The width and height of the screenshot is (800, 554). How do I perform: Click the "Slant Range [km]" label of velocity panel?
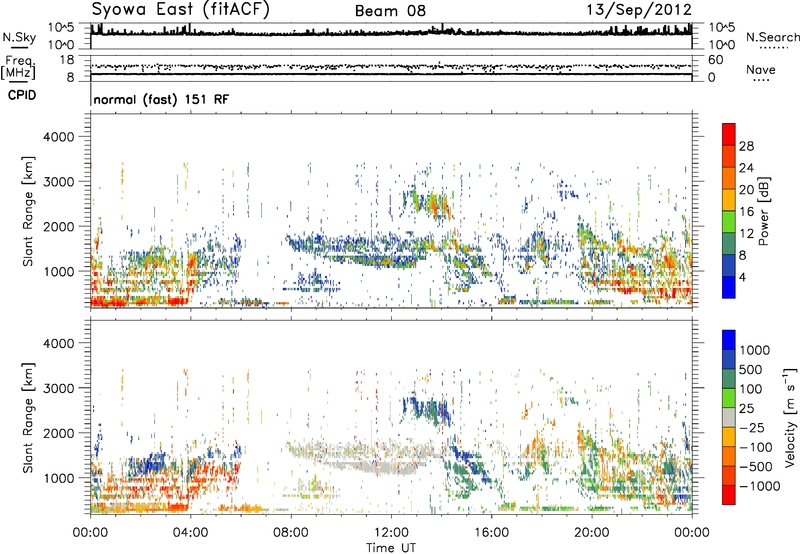coord(28,418)
